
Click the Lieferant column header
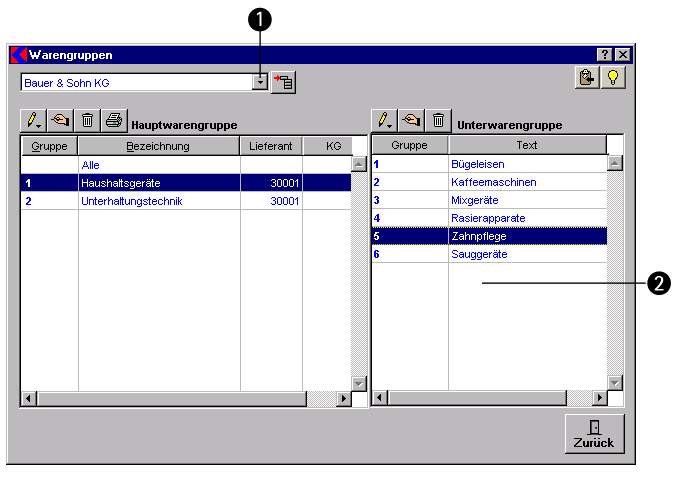(270, 146)
